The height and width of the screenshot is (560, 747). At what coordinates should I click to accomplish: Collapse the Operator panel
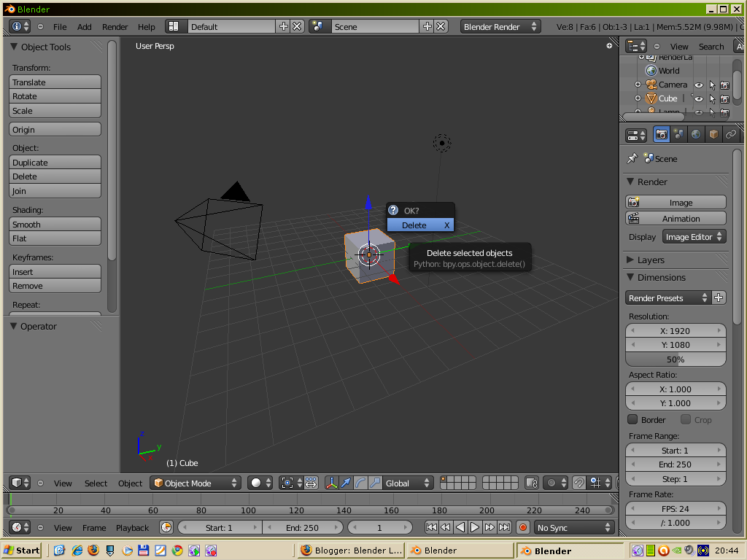[x=14, y=326]
